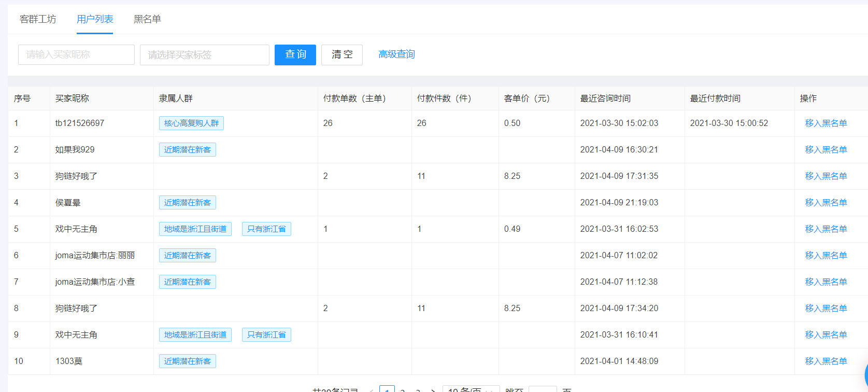Image resolution: width=868 pixels, height=392 pixels.
Task: Click the 0.49 客单价 value
Action: click(512, 229)
